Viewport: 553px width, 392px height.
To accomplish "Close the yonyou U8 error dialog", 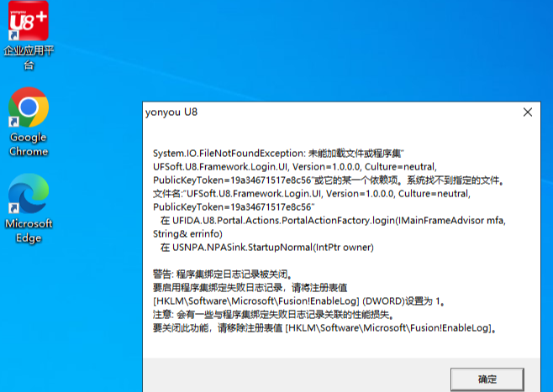I will (528, 112).
